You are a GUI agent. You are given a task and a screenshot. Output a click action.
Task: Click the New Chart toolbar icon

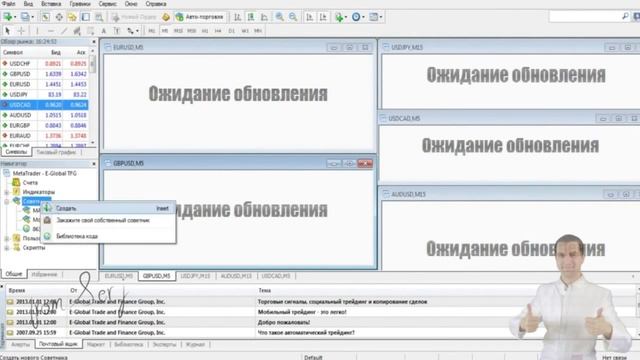[7, 17]
